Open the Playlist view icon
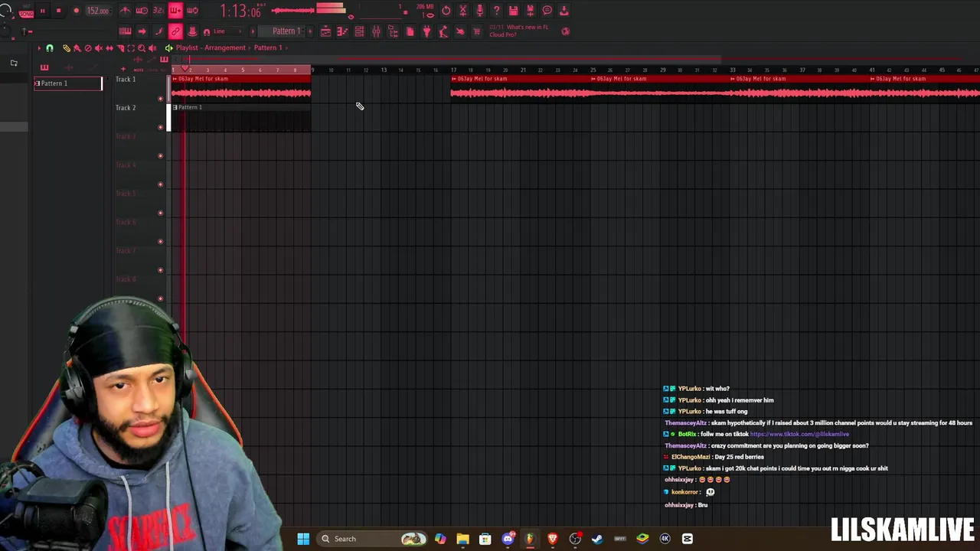The width and height of the screenshot is (980, 551). coord(325,31)
